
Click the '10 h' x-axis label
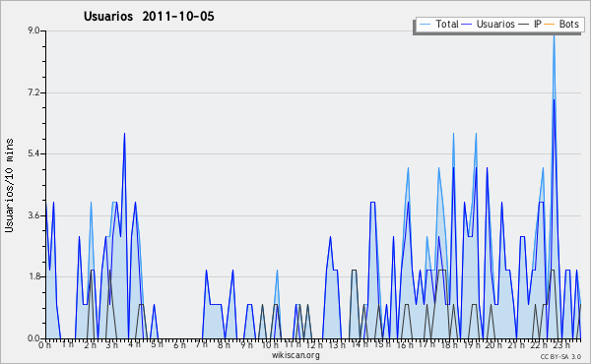(270, 344)
